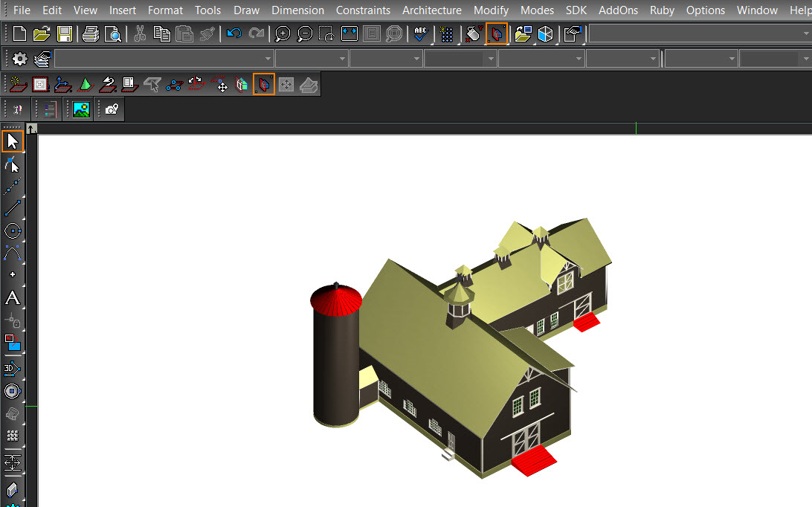Open the Ruby menu
The image size is (812, 507).
[x=662, y=10]
